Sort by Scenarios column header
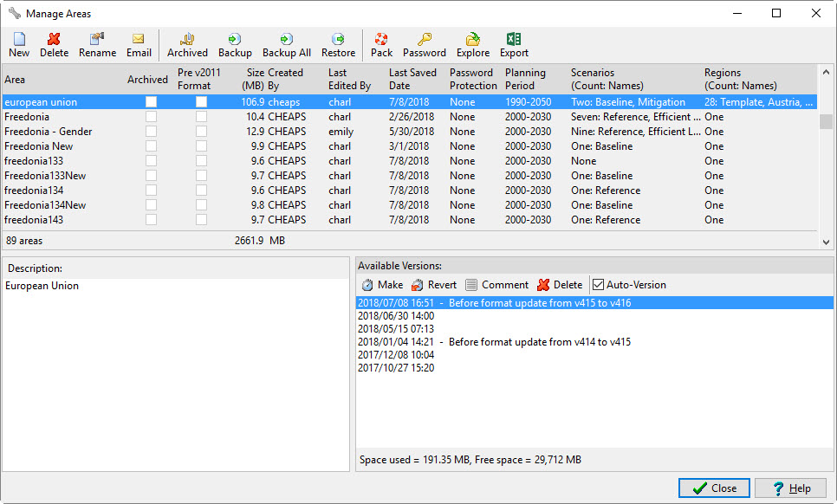Image resolution: width=837 pixels, height=504 pixels. click(x=607, y=79)
